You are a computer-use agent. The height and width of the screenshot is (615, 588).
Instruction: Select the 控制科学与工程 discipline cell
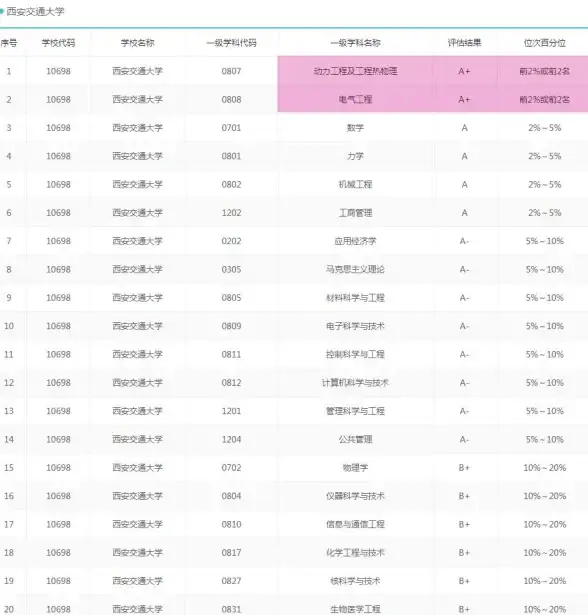(355, 354)
